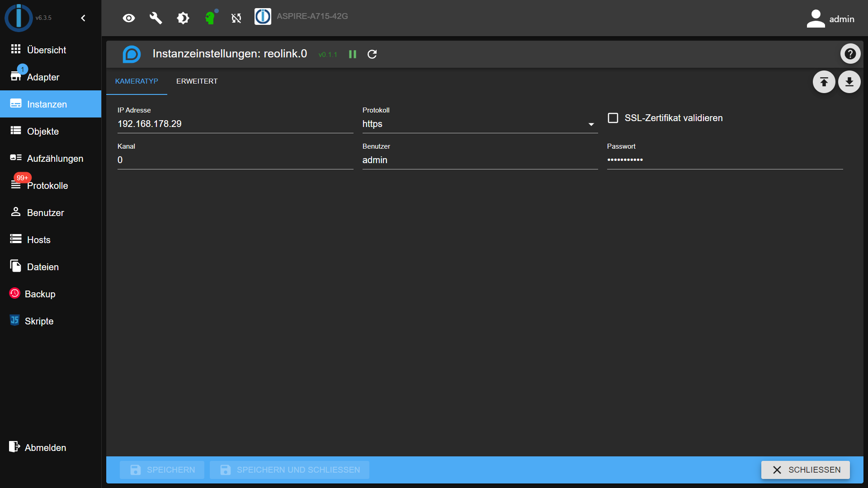Open Hosts page in sidebar

point(51,239)
